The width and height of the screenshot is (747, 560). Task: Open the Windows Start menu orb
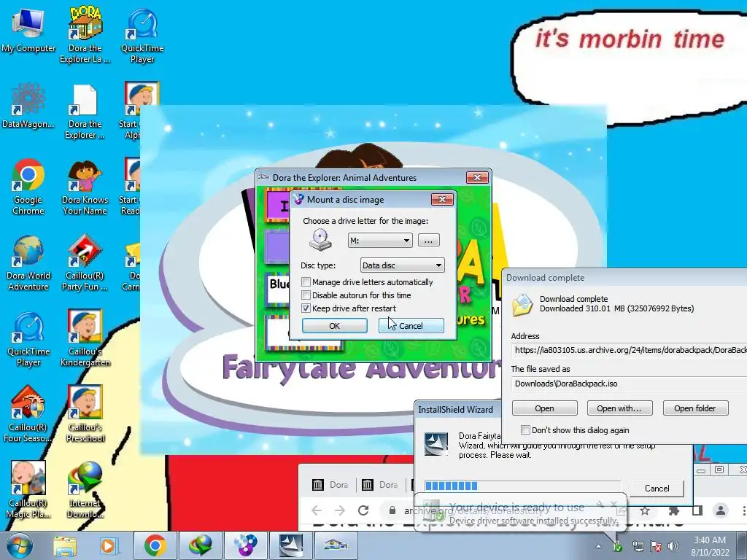tap(20, 545)
